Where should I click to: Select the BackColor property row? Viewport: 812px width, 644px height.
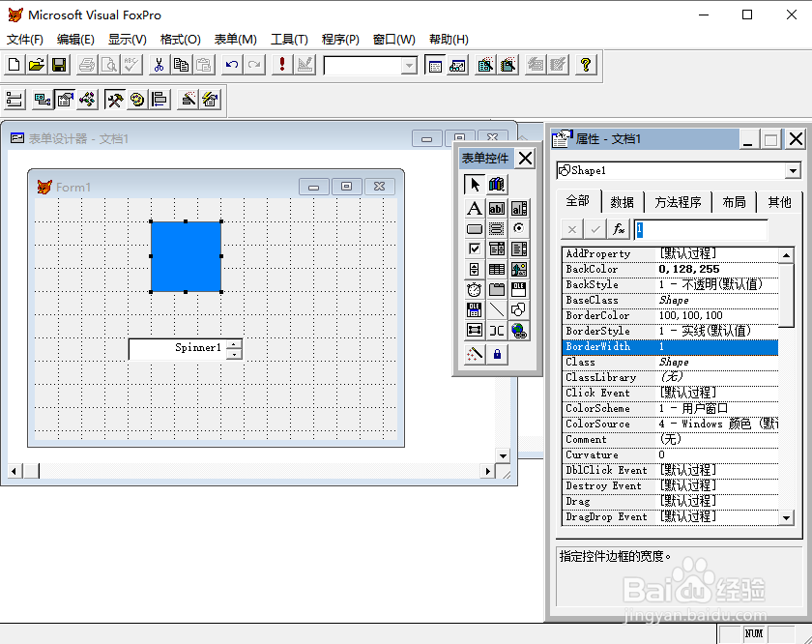(x=670, y=269)
